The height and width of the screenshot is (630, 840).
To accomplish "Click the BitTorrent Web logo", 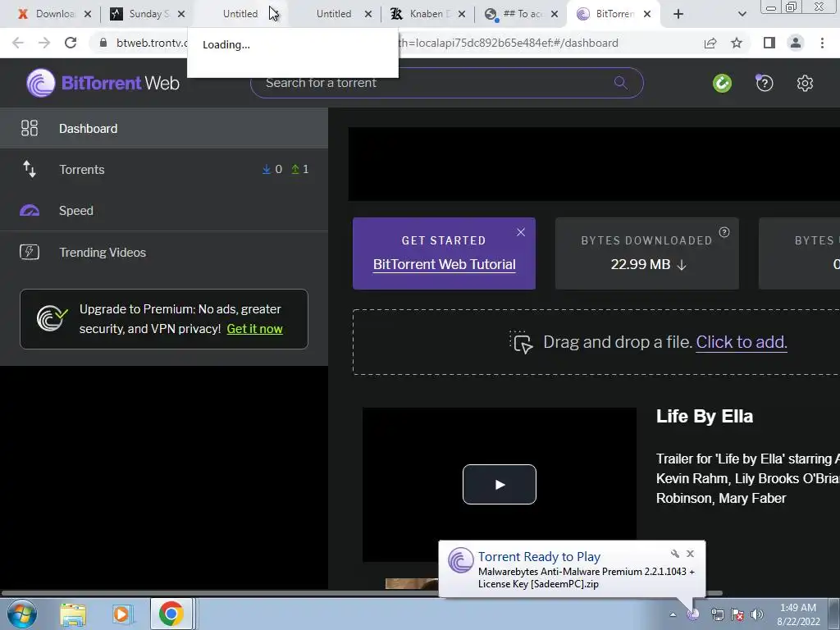I will [103, 83].
